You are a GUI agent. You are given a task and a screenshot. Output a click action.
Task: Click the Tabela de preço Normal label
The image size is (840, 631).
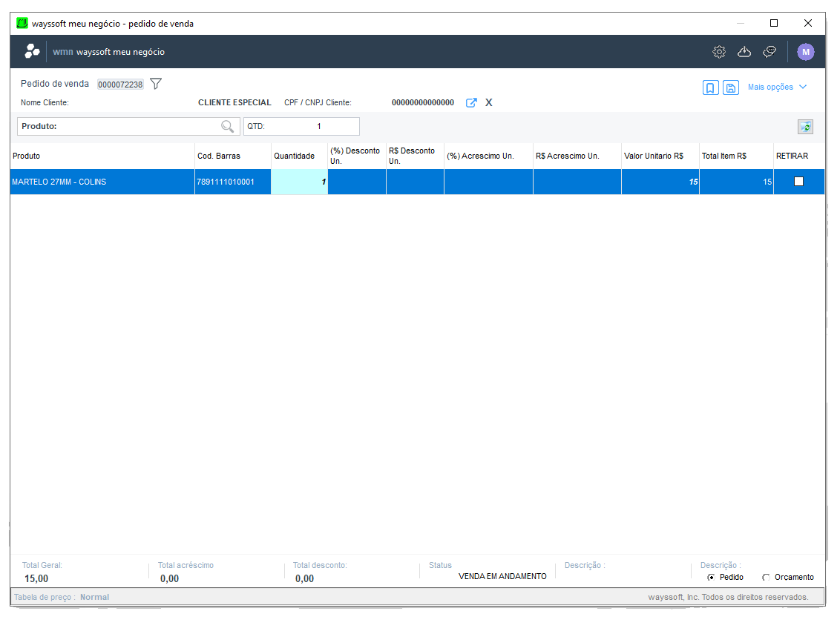[x=62, y=598]
